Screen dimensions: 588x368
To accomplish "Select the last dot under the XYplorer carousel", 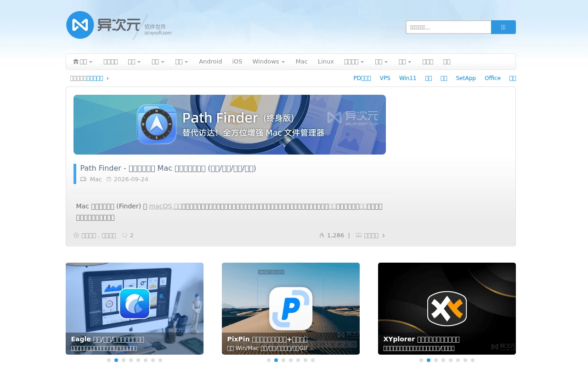I will 473,360.
